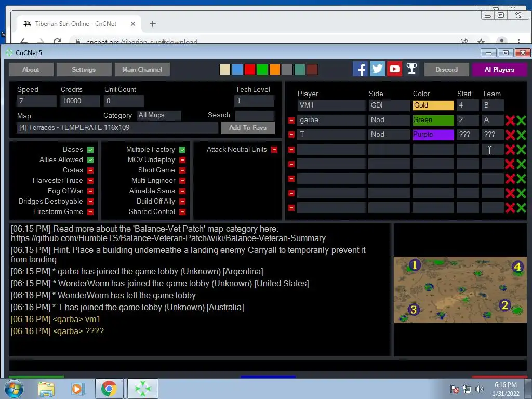Click the map Search input field
This screenshot has height=399, width=532.
(x=255, y=115)
